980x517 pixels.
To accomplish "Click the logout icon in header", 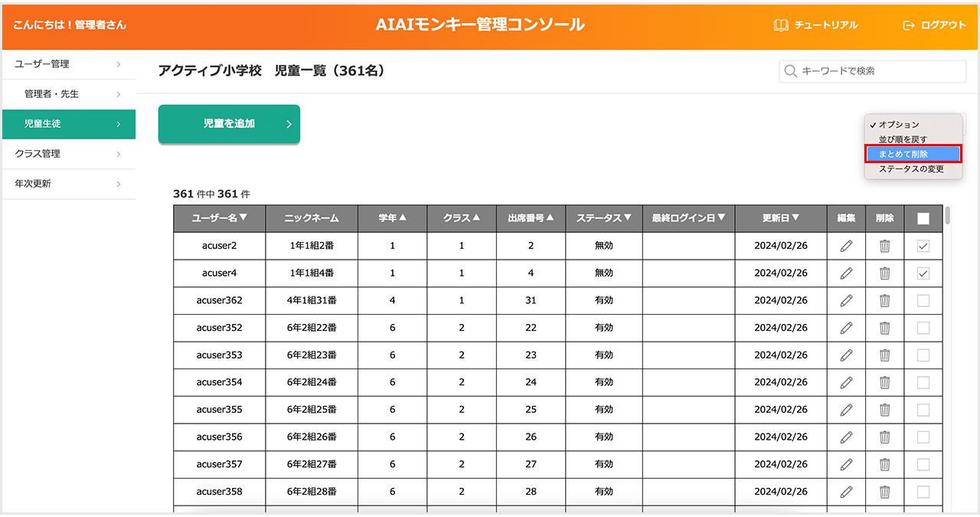I will pos(909,25).
